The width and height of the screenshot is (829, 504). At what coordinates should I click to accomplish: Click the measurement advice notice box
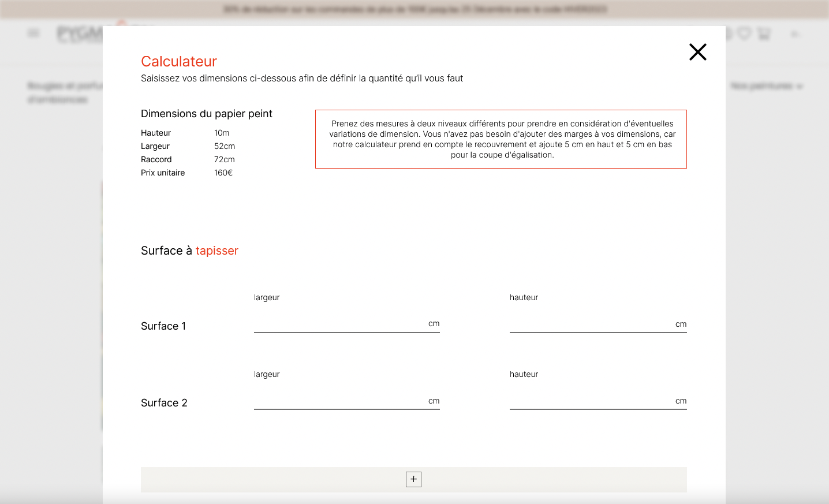(501, 139)
